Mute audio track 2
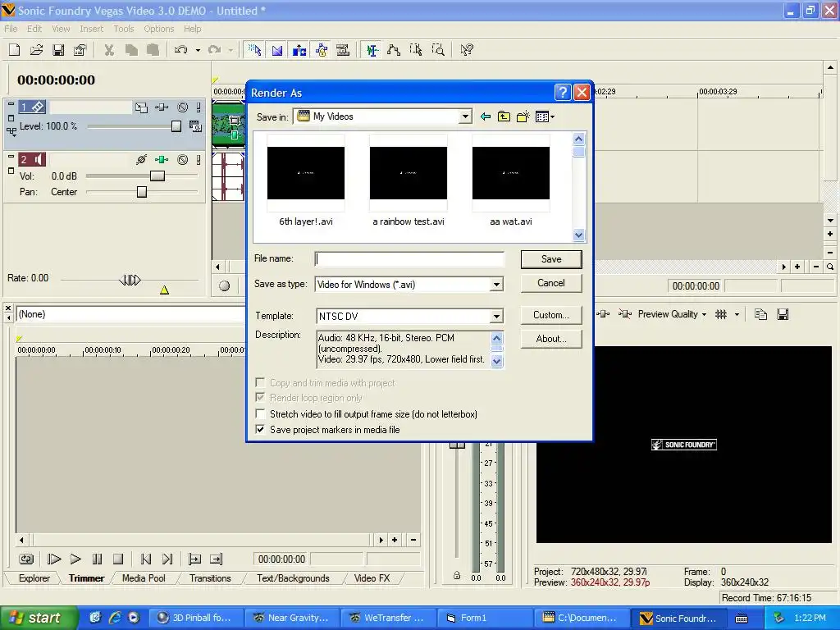This screenshot has height=630, width=840. [x=183, y=160]
